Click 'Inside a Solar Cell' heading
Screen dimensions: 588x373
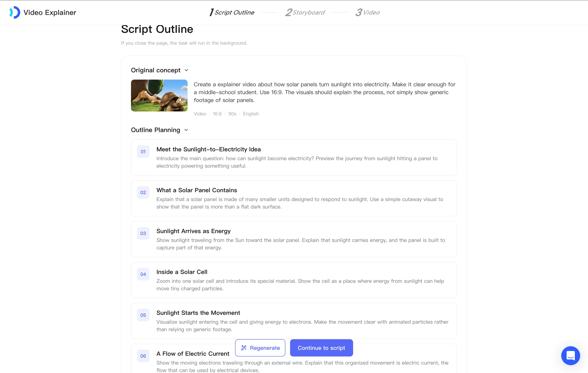[x=182, y=272]
